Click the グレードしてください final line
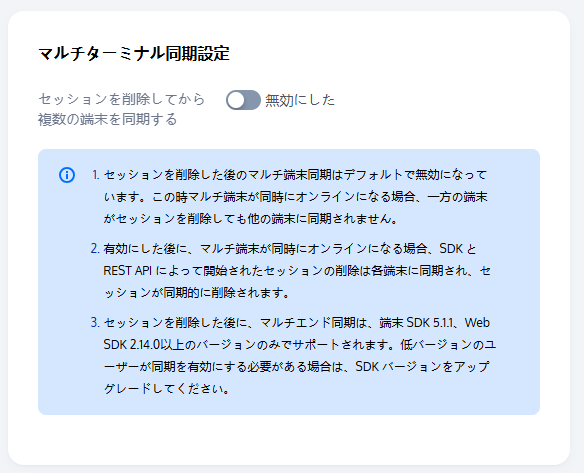Screen dimensions: 584x473 pos(166,389)
